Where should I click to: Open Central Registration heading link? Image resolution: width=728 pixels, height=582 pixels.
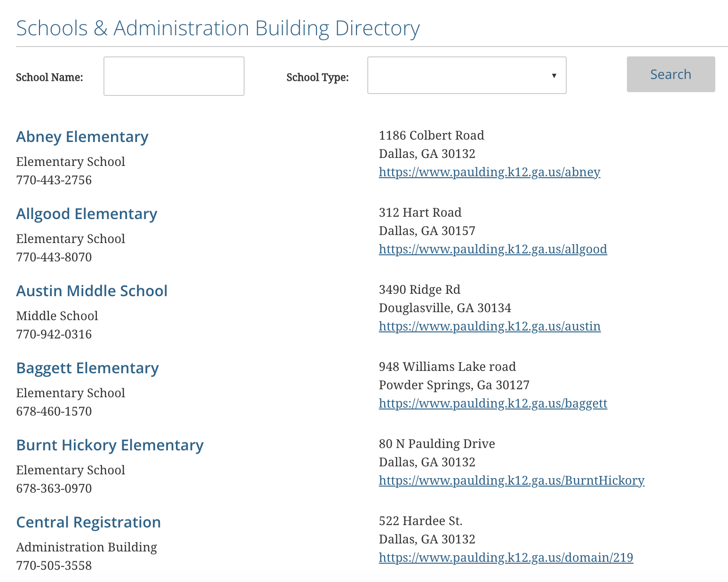[88, 522]
